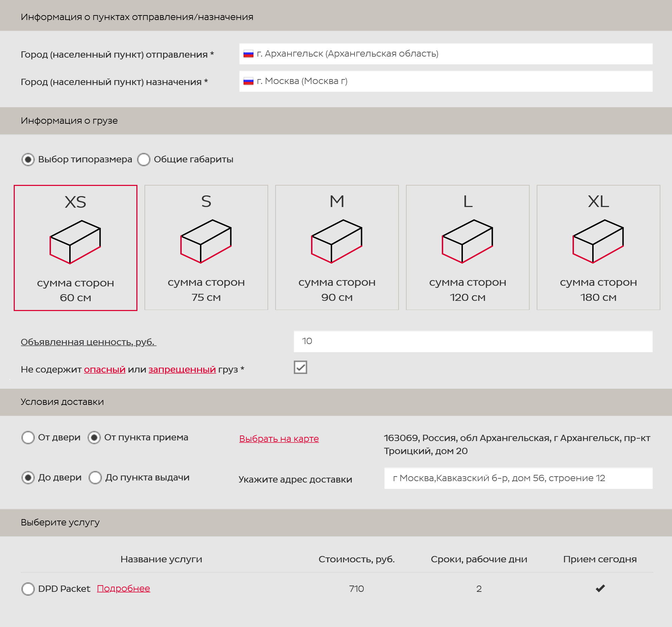Click the delivery address input
This screenshot has height=627, width=672.
click(x=518, y=478)
